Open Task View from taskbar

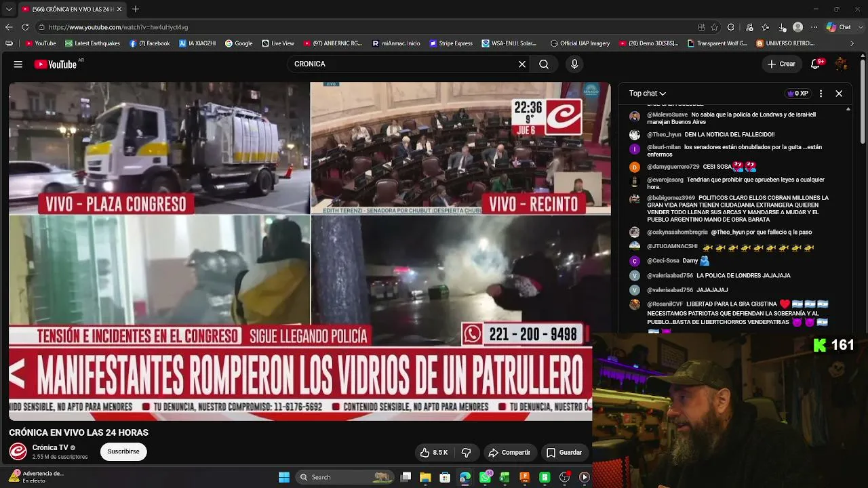[406, 477]
